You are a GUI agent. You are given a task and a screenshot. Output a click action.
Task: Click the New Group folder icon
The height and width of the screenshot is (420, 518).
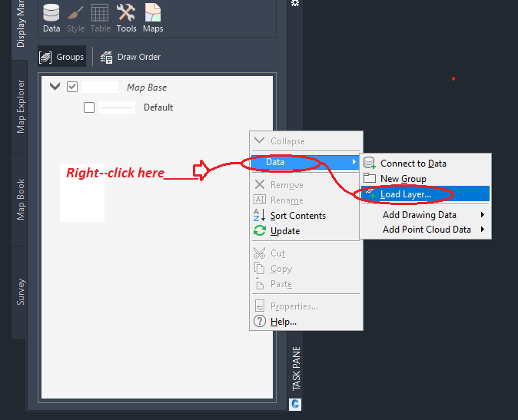tap(370, 178)
